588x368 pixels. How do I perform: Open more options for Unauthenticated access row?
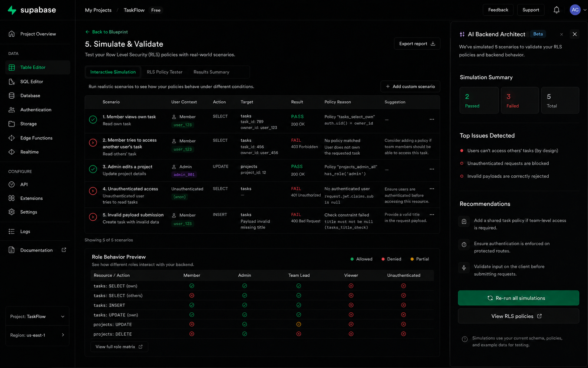(x=432, y=189)
